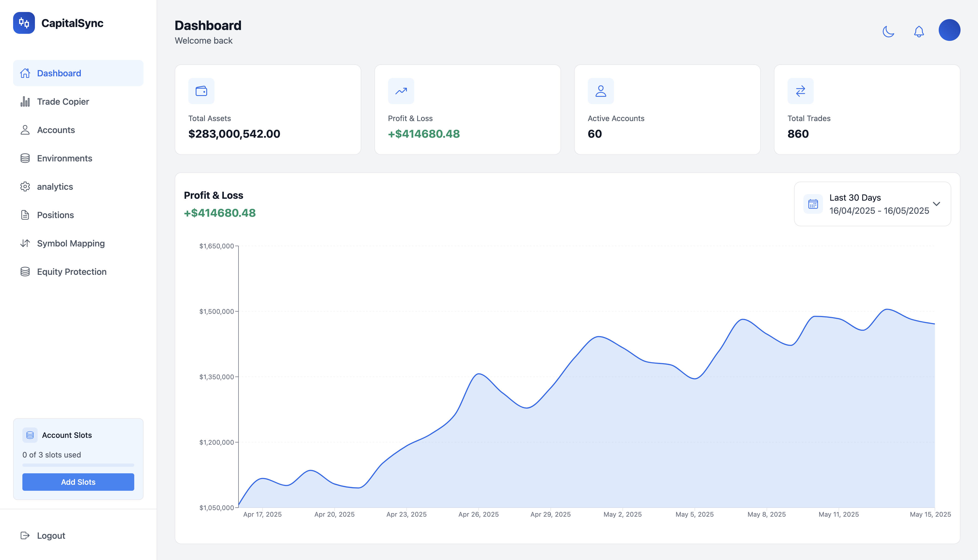The image size is (978, 560).
Task: Click the trending arrow icon on Profit & Loss card
Action: click(401, 91)
